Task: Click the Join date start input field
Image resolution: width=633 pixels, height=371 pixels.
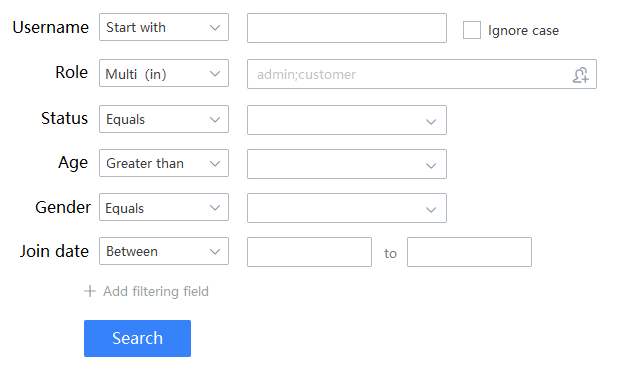Action: pyautogui.click(x=309, y=252)
